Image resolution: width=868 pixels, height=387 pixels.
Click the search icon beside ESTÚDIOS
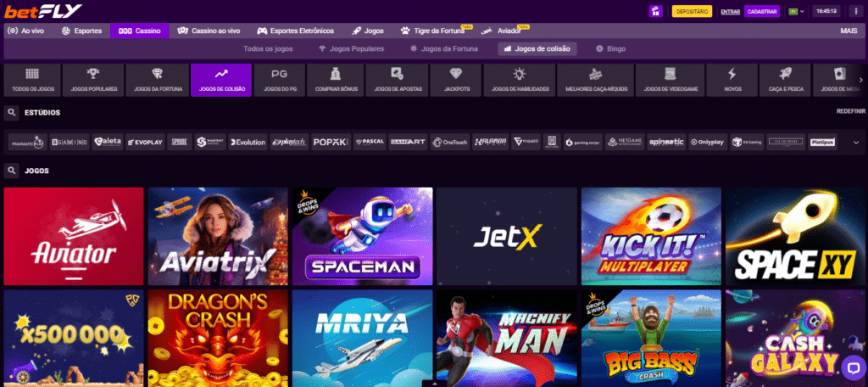pos(11,113)
